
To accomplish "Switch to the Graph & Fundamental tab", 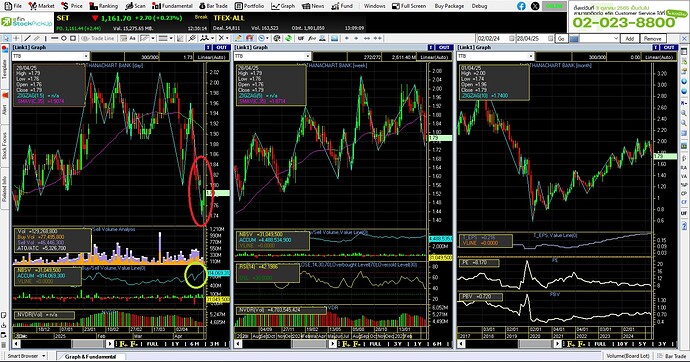I will pyautogui.click(x=91, y=356).
